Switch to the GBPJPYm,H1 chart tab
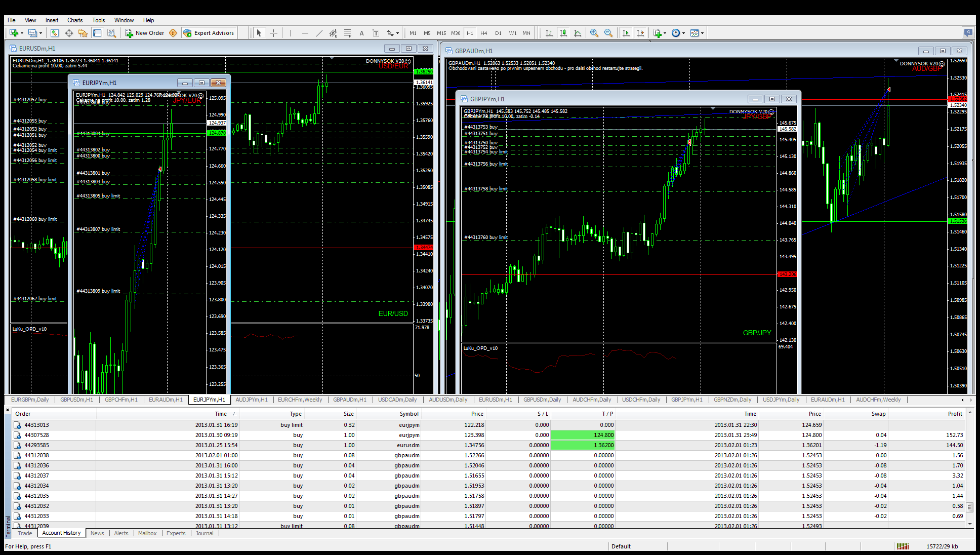The width and height of the screenshot is (980, 555). click(x=686, y=400)
